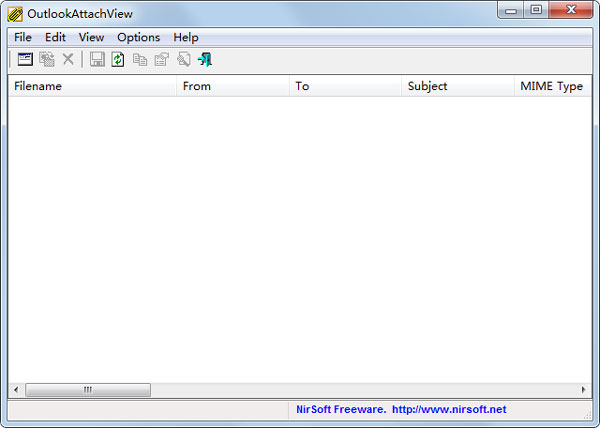Click the delete attachments X icon

pyautogui.click(x=68, y=59)
